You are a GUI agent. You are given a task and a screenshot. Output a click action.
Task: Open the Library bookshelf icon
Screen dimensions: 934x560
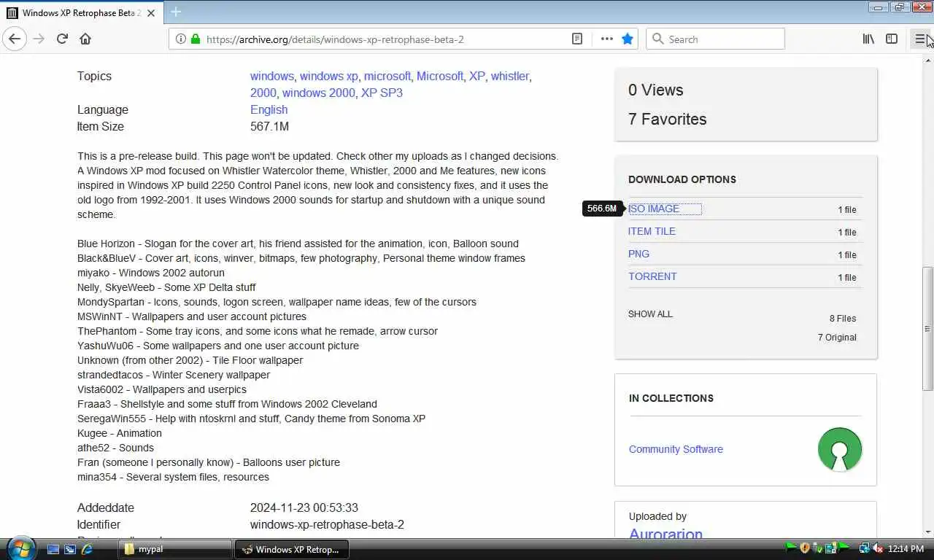click(868, 39)
